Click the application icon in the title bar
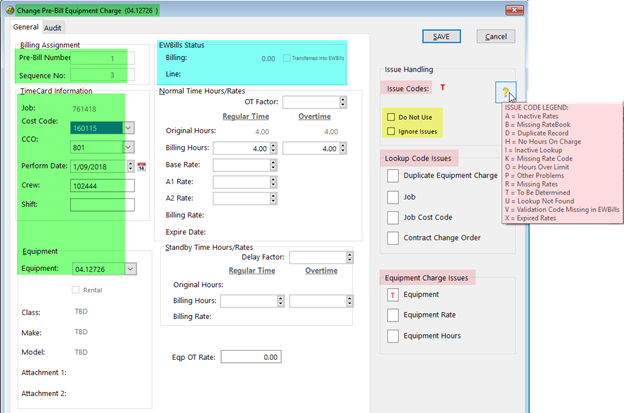Image resolution: width=624 pixels, height=413 pixels. coord(10,10)
